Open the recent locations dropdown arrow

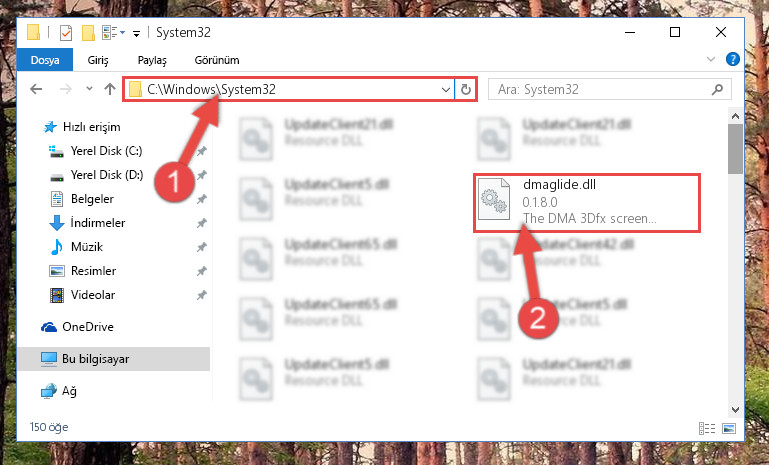click(x=89, y=89)
